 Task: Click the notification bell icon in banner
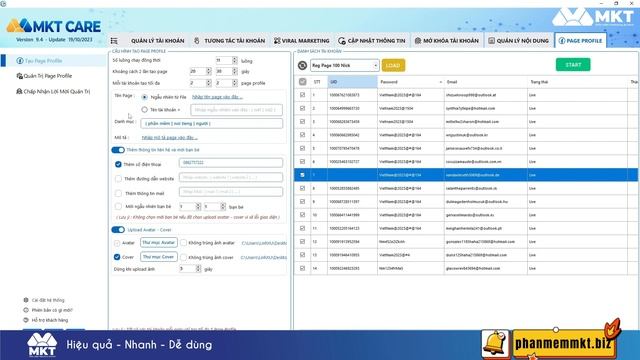tap(495, 344)
